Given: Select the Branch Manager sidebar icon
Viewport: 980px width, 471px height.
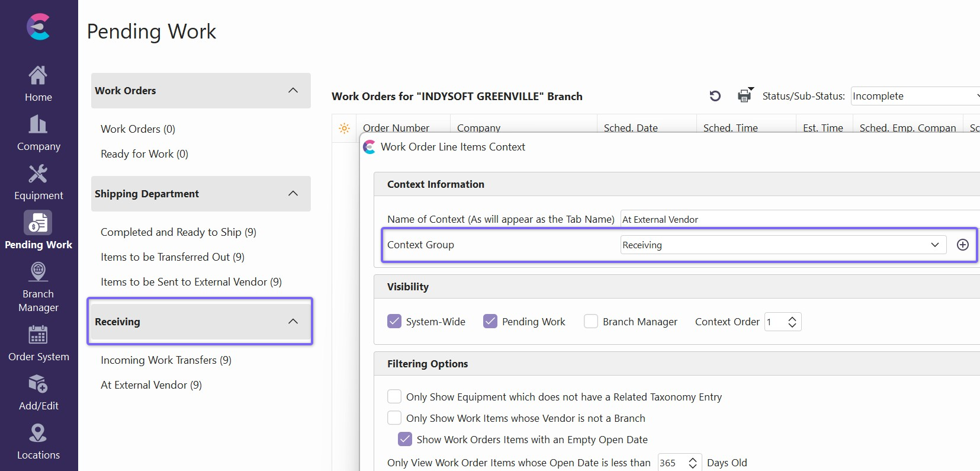Looking at the screenshot, I should click(x=38, y=273).
